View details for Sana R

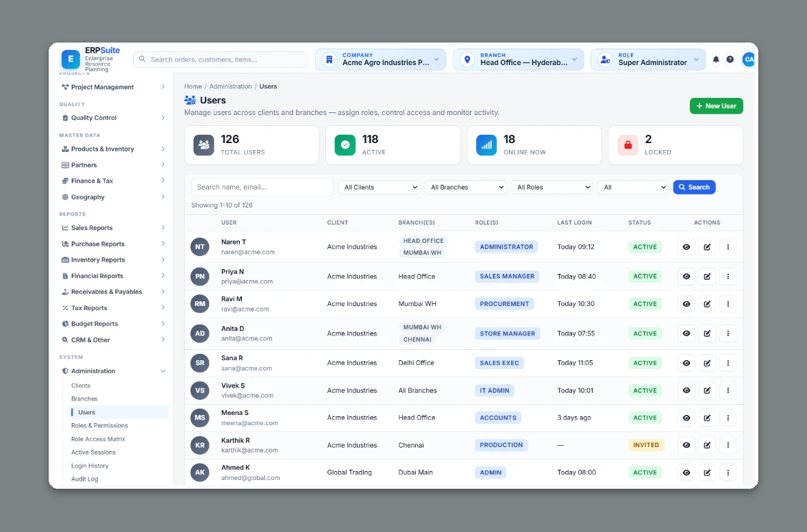pos(686,363)
